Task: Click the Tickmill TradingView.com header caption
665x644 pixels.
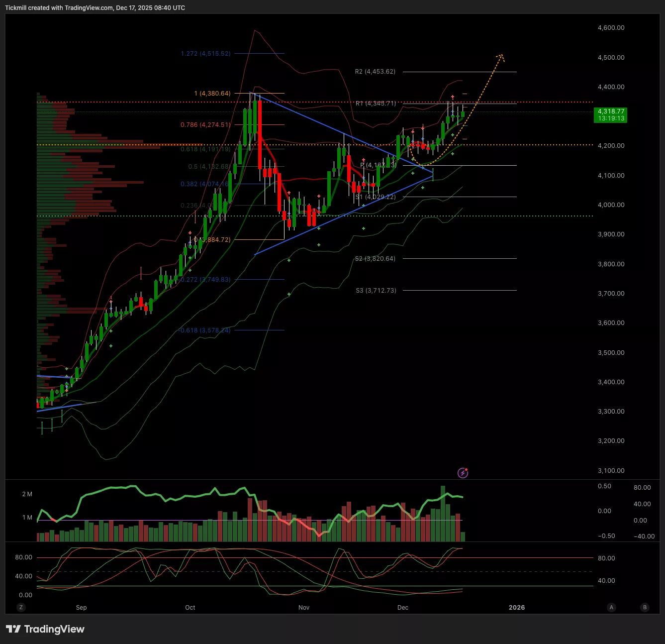Action: 95,8
